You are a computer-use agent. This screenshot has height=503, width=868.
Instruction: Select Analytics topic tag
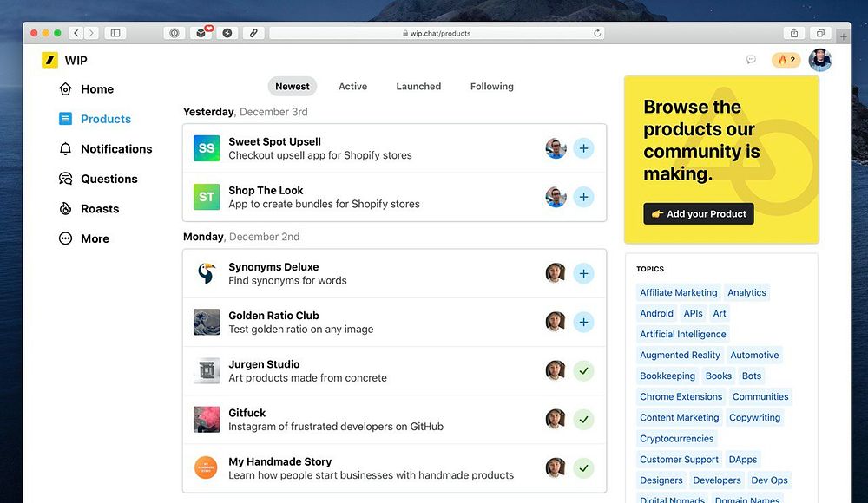(746, 293)
